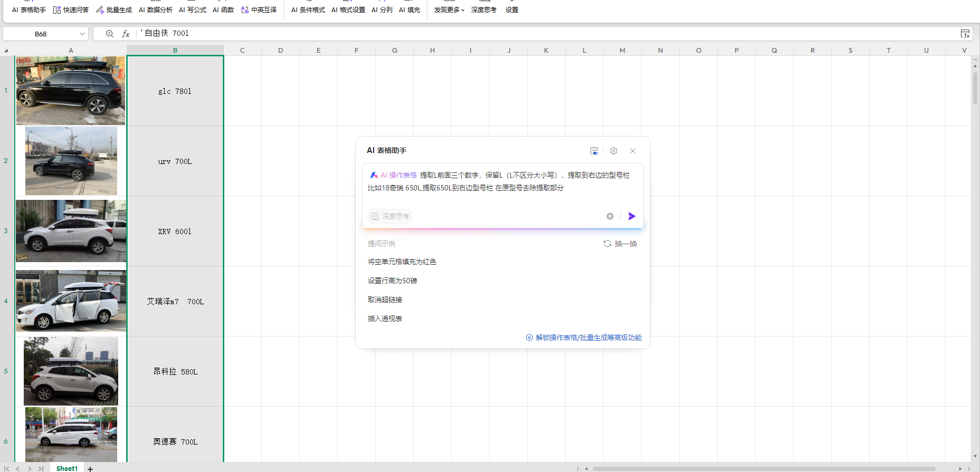Choose example 将空单元格填充为红色
Screen dimensions: 980x472
coord(402,262)
